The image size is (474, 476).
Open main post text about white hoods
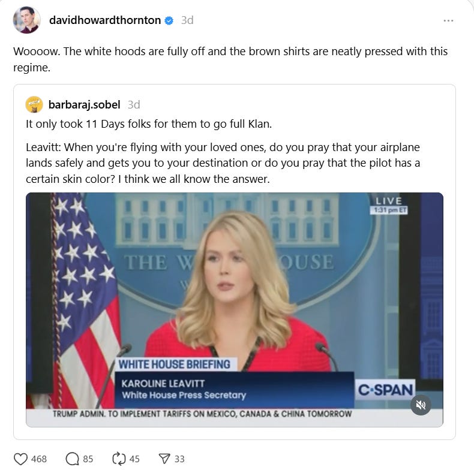(230, 59)
